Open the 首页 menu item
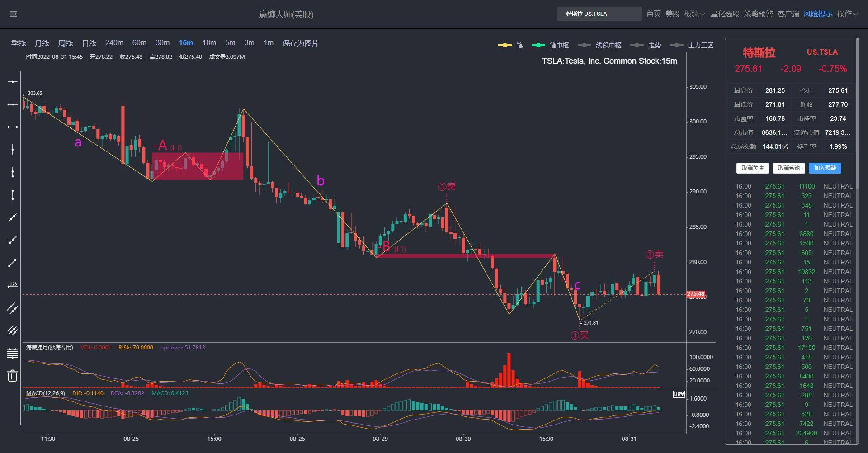 653,14
